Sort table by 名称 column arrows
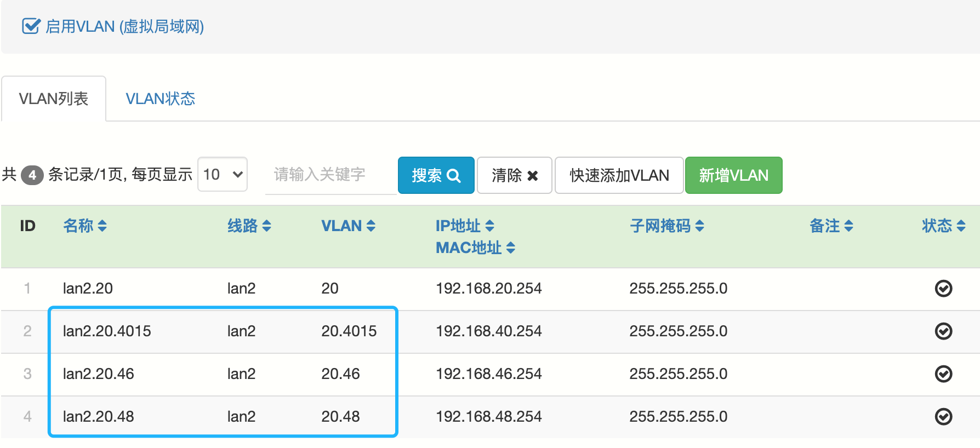 click(x=102, y=226)
